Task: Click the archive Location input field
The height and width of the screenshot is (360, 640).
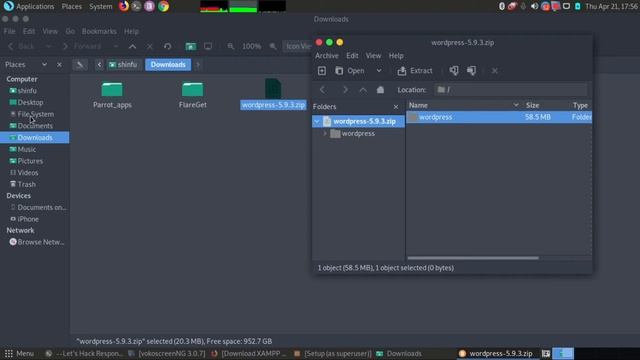Action: coord(511,90)
